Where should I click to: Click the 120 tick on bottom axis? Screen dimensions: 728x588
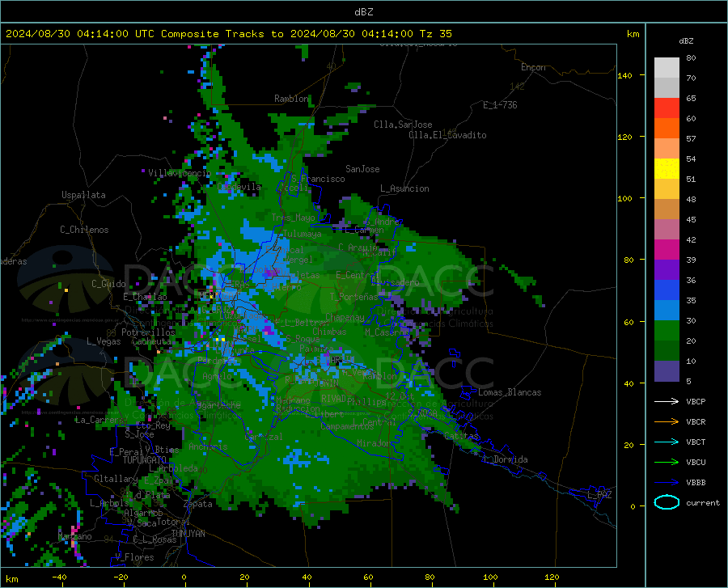point(552,577)
